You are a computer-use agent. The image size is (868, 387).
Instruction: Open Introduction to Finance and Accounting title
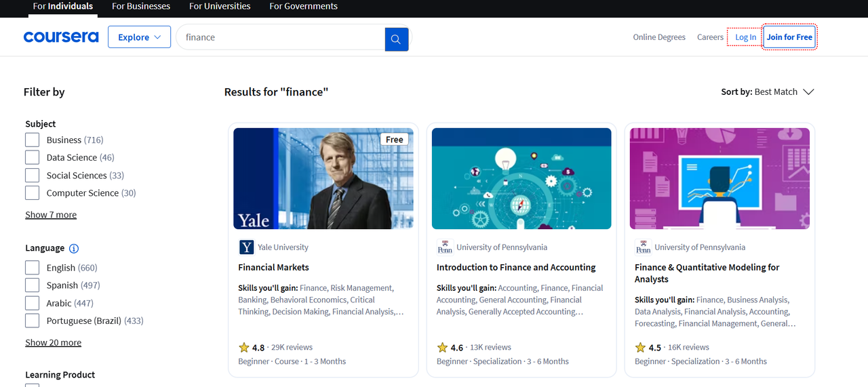pos(516,268)
